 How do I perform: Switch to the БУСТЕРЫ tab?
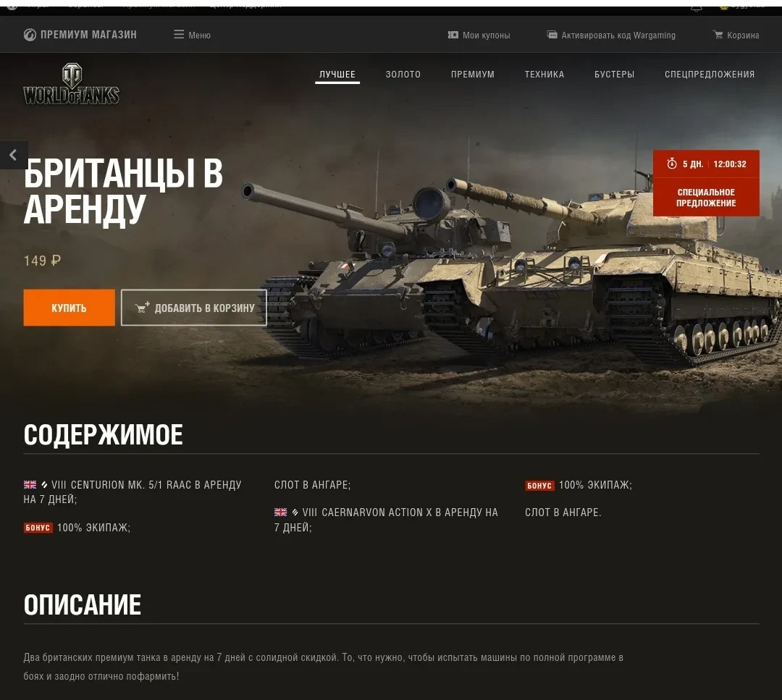(615, 75)
